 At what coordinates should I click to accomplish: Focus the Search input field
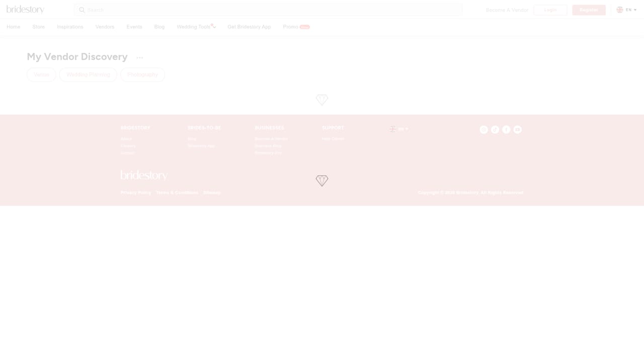tap(268, 10)
